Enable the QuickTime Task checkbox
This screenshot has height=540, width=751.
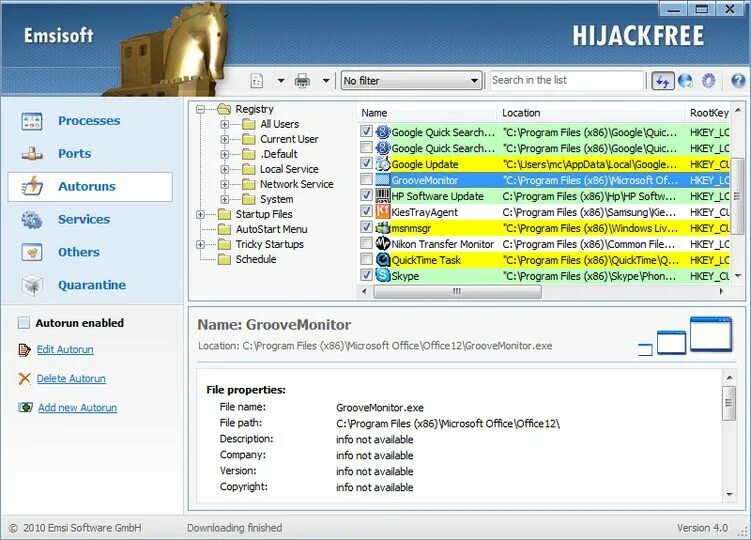click(x=366, y=259)
